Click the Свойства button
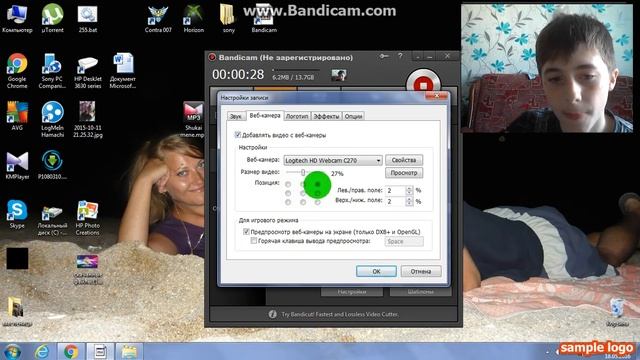This screenshot has width=640, height=360. pyautogui.click(x=404, y=160)
